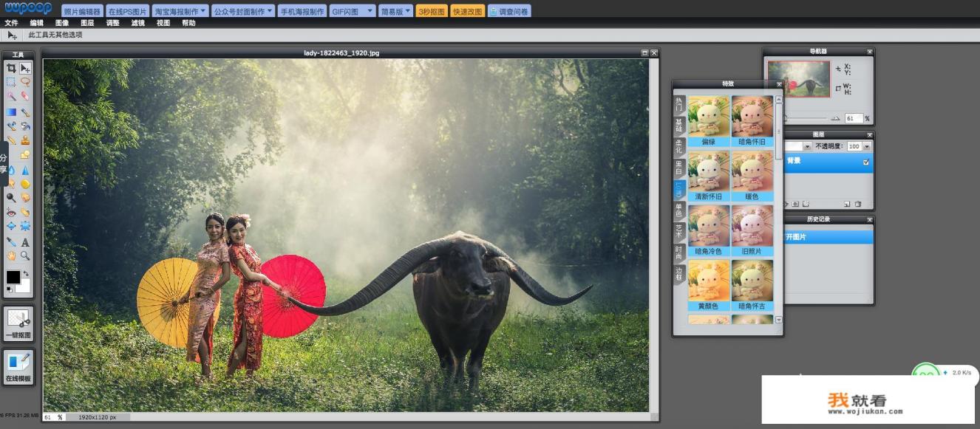
Task: Open the 滤镜 menu
Action: point(138,23)
